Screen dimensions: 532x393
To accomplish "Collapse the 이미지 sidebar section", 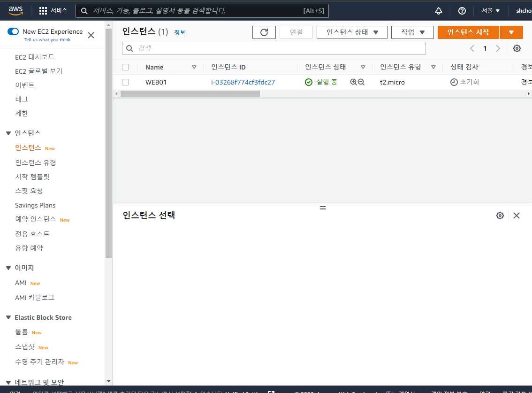I will [x=8, y=268].
